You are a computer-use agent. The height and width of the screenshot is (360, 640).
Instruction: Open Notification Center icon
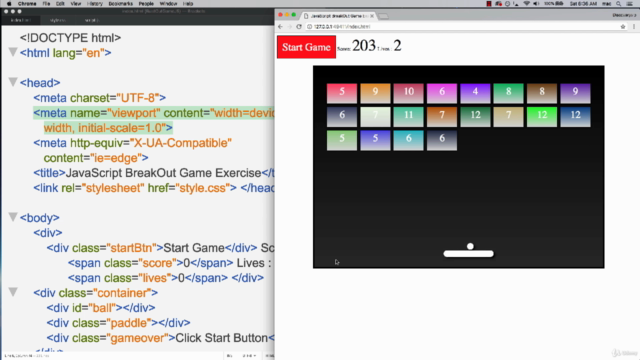630,4
